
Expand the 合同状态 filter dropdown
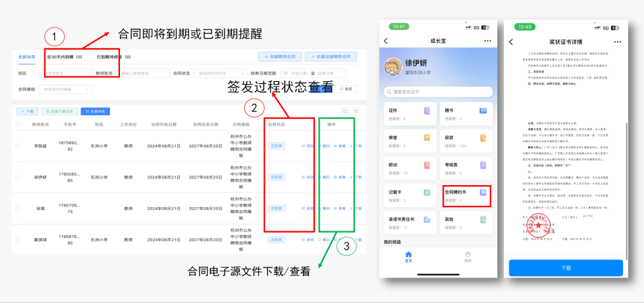tap(218, 73)
